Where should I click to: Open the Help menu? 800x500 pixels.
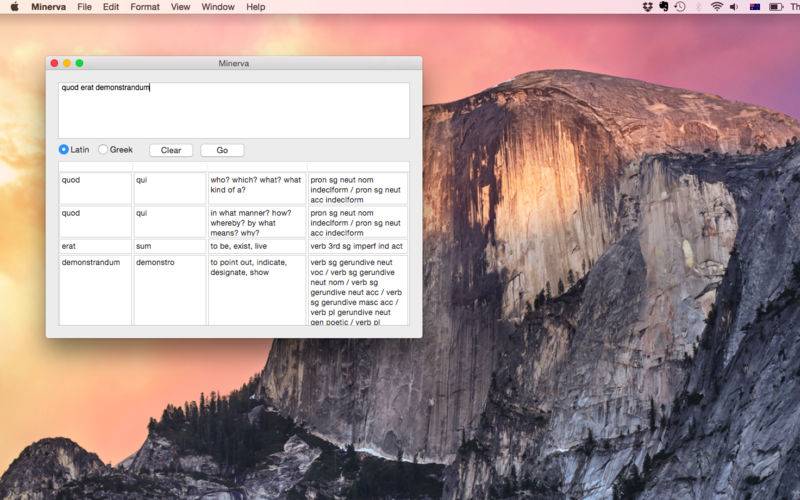click(256, 7)
